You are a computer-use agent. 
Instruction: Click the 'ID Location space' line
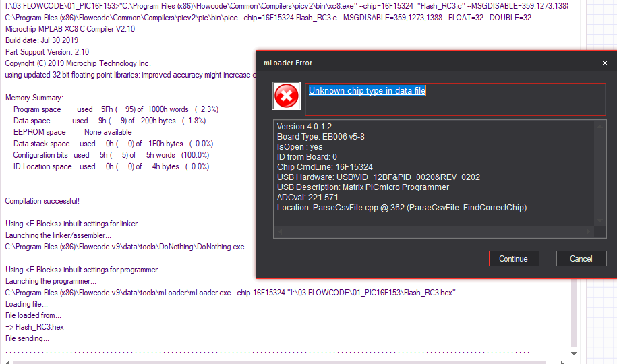[x=111, y=166]
